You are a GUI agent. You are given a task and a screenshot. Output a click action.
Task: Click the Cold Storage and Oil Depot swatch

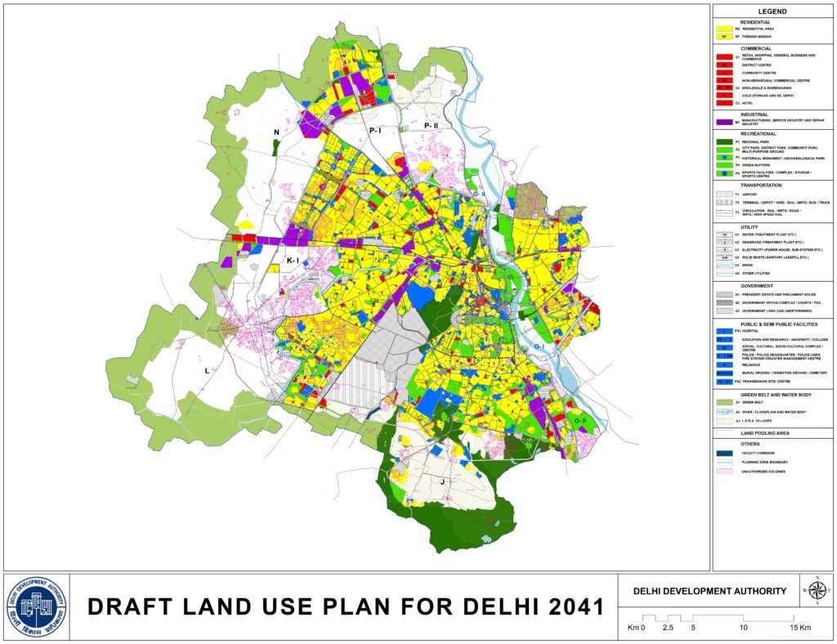coord(724,96)
